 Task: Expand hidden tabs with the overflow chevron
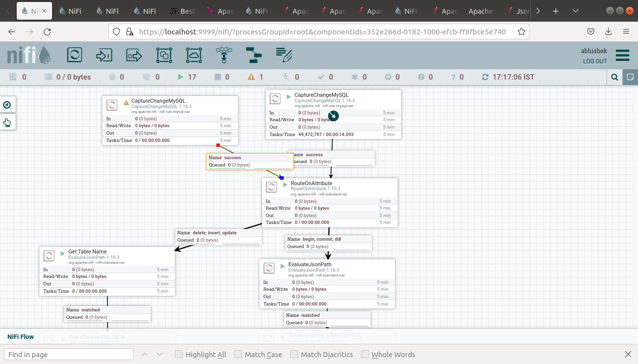pyautogui.click(x=537, y=10)
